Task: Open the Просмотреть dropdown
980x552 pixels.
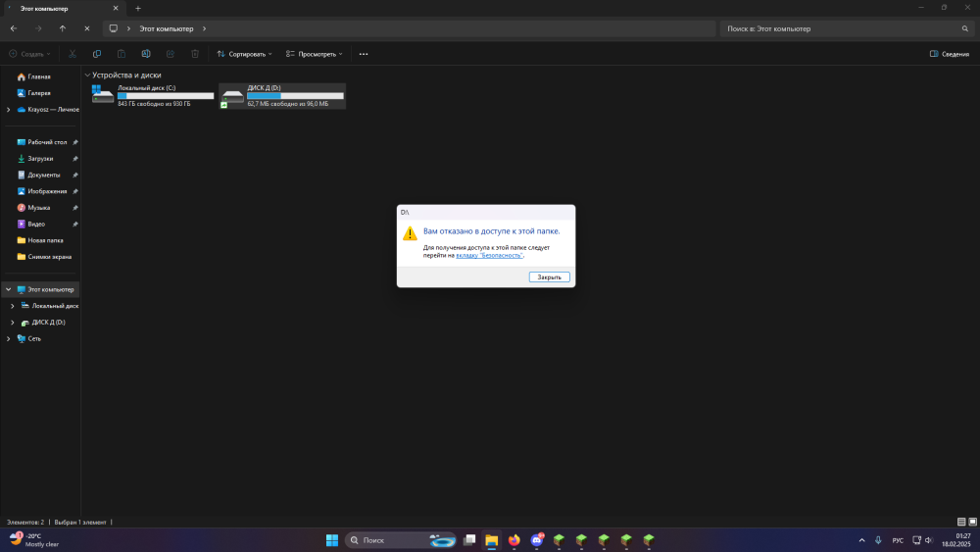Action: click(315, 54)
